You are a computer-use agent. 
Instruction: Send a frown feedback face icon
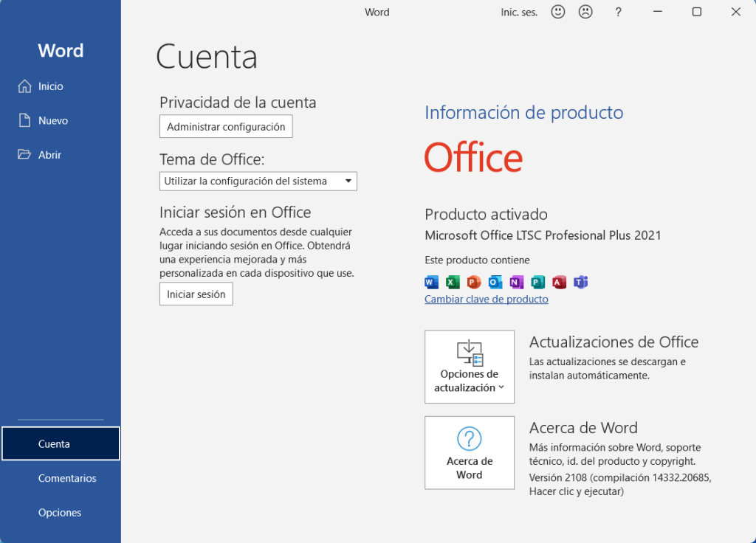(585, 12)
